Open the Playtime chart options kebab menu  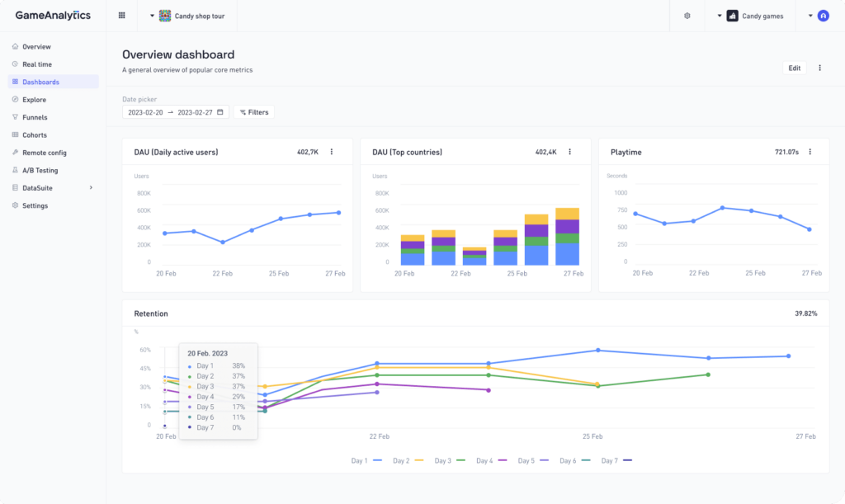(x=810, y=152)
